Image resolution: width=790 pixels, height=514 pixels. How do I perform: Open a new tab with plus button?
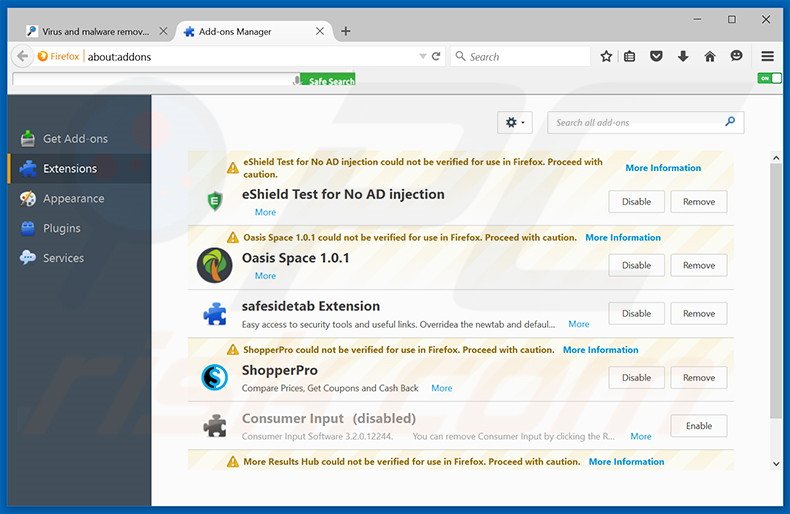346,31
